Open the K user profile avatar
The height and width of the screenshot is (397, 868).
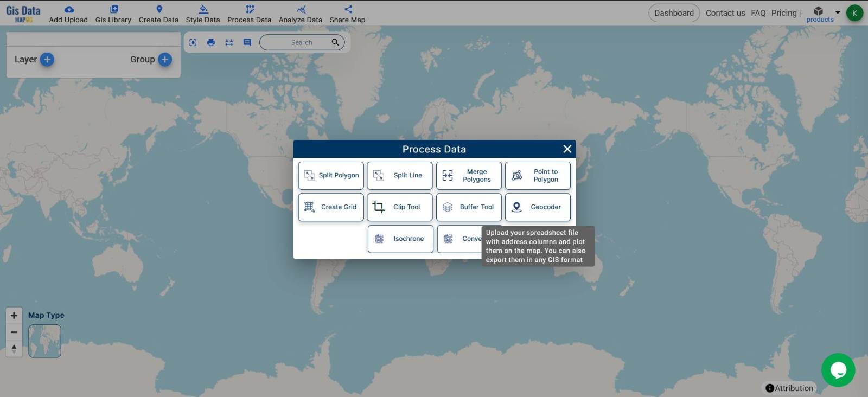[x=854, y=13]
